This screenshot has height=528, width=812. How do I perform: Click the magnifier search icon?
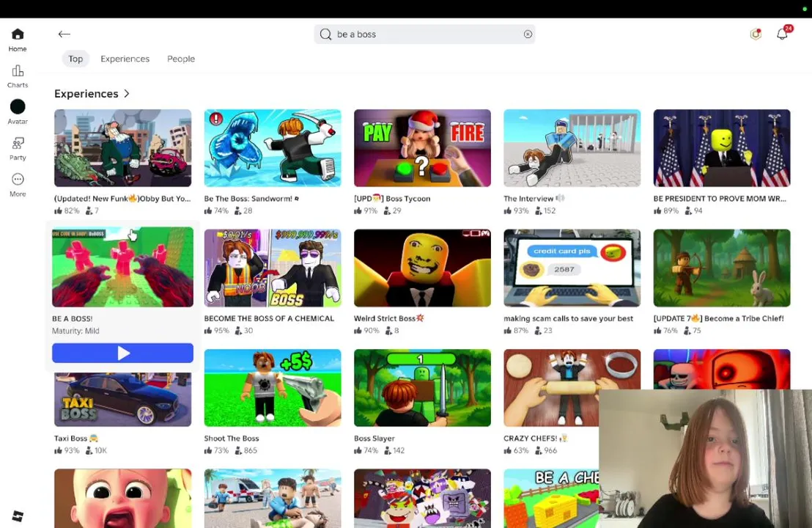coord(325,34)
